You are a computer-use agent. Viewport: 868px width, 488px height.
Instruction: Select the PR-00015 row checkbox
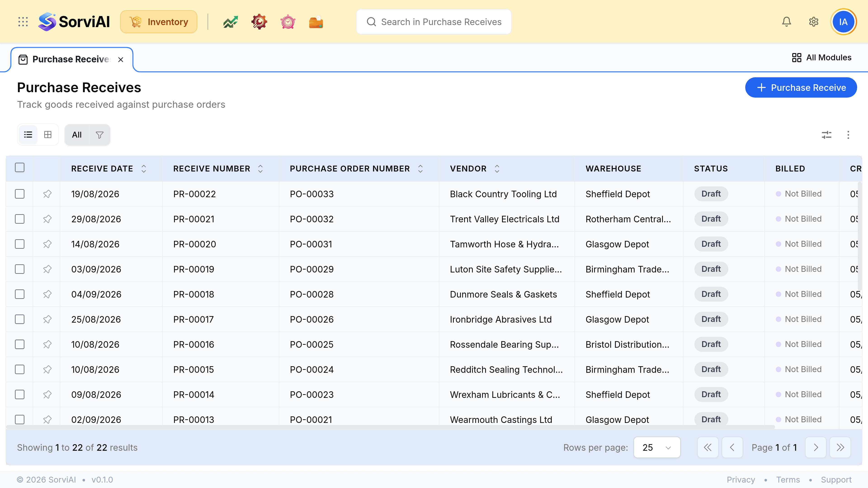(20, 369)
